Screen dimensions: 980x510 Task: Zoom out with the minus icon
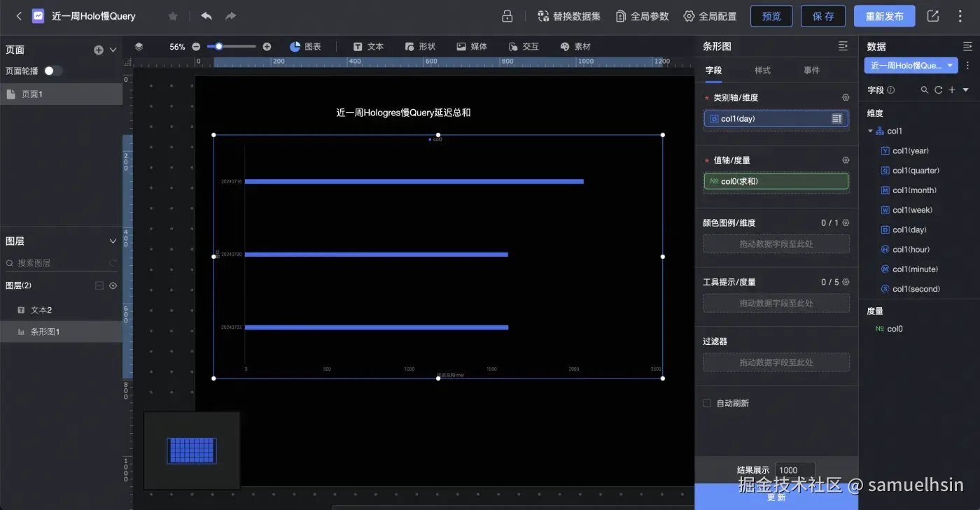[x=196, y=47]
